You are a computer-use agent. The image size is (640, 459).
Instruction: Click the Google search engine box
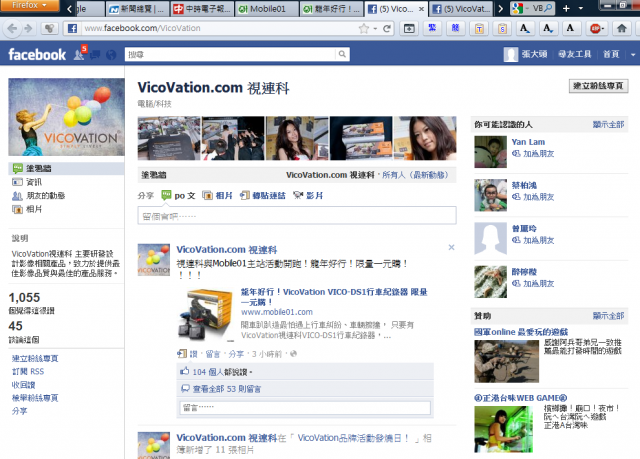(x=533, y=8)
